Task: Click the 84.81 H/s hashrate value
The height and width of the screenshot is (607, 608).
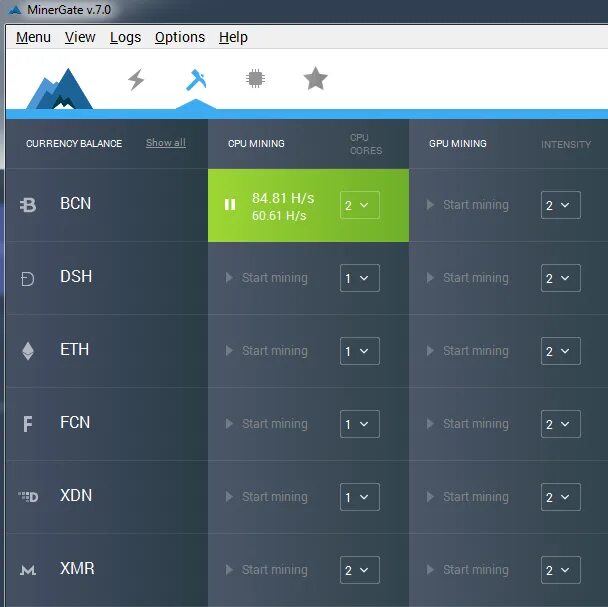Action: 283,198
